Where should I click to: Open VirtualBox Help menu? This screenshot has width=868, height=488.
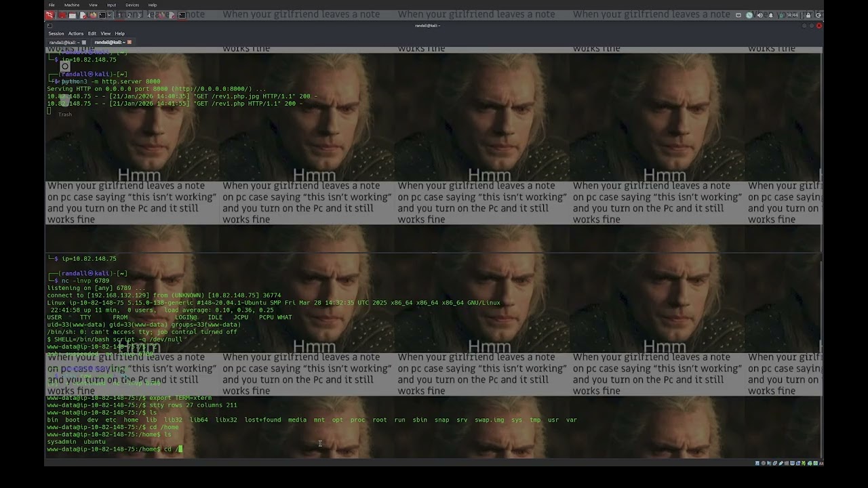click(x=153, y=5)
